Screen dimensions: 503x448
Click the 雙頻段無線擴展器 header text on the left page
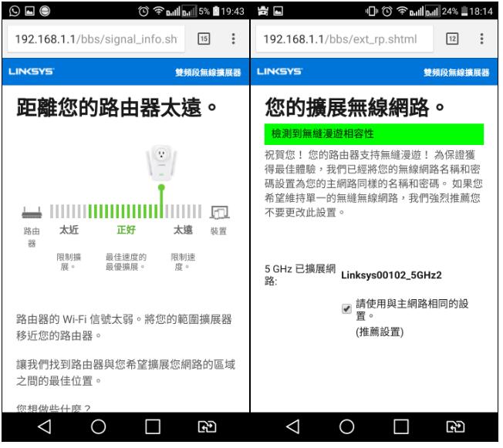(209, 73)
